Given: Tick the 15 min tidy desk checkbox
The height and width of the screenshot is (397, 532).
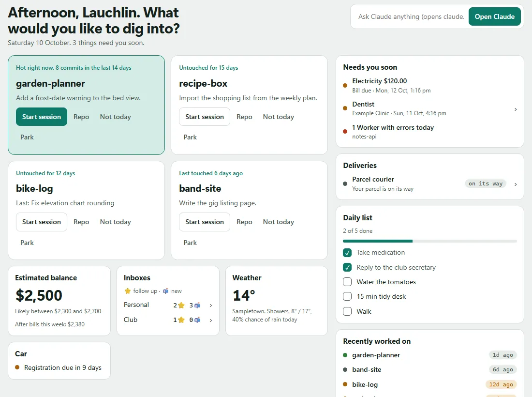Looking at the screenshot, I should [x=347, y=296].
